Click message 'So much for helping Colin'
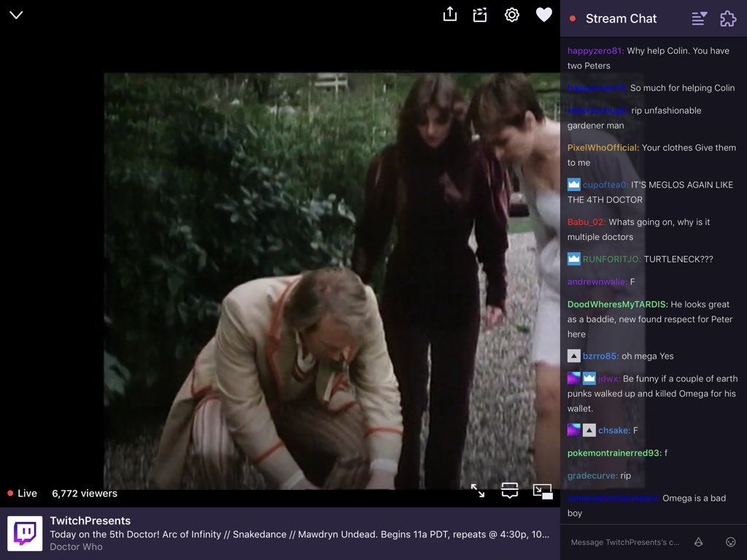Viewport: 747px width, 560px height. tap(682, 87)
